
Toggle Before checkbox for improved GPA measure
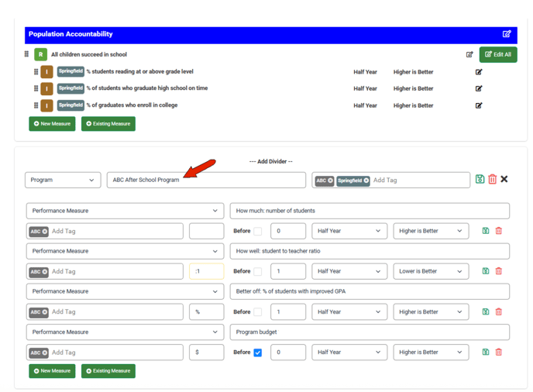click(258, 312)
